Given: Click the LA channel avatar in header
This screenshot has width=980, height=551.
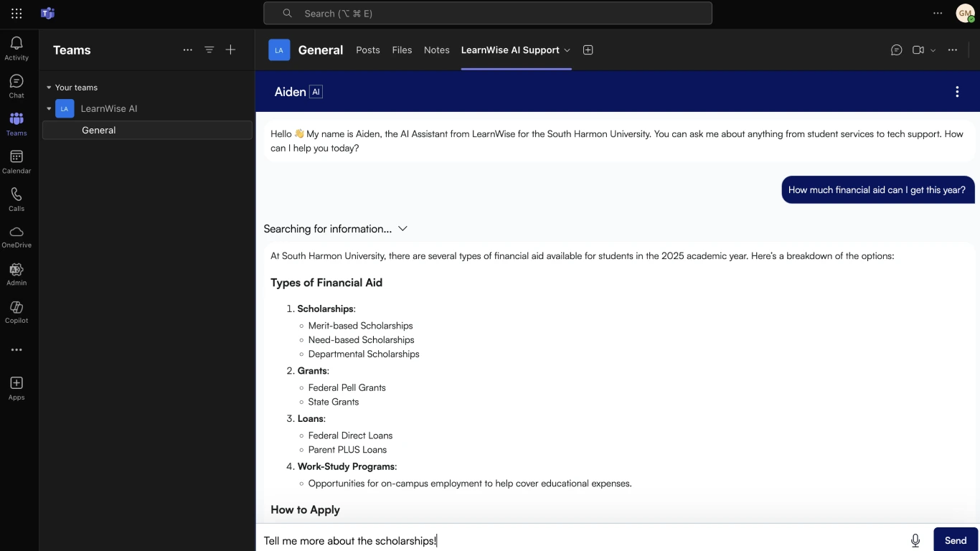Looking at the screenshot, I should pyautogui.click(x=279, y=50).
